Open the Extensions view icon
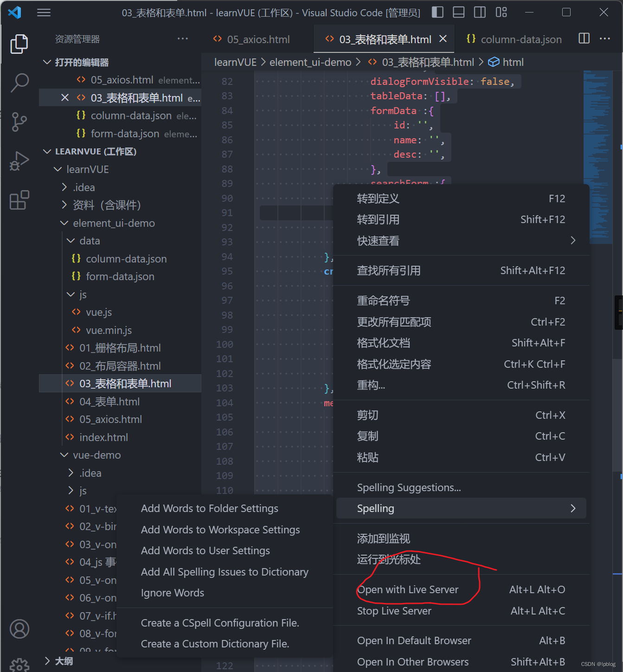The image size is (623, 672). pyautogui.click(x=19, y=200)
